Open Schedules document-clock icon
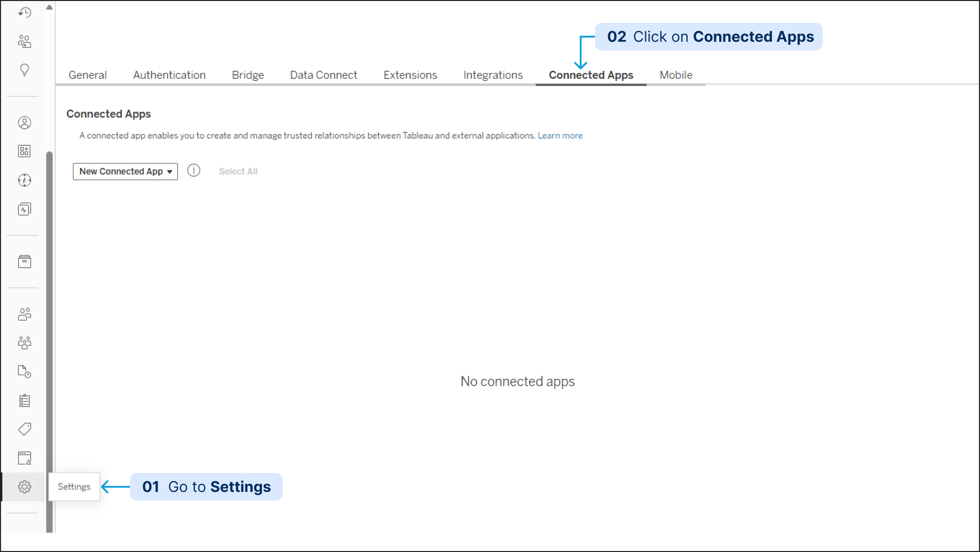Viewport: 980px width, 552px height. [24, 372]
